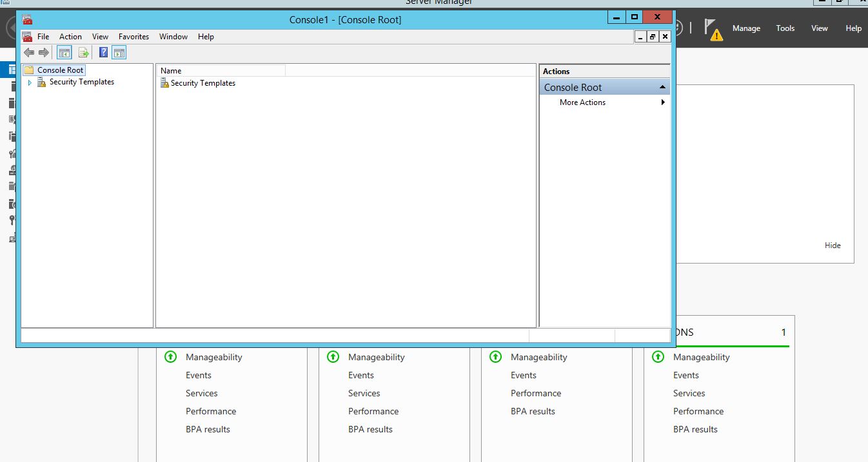Click Events in tile lacking Services row
This screenshot has height=462, width=868.
523,375
